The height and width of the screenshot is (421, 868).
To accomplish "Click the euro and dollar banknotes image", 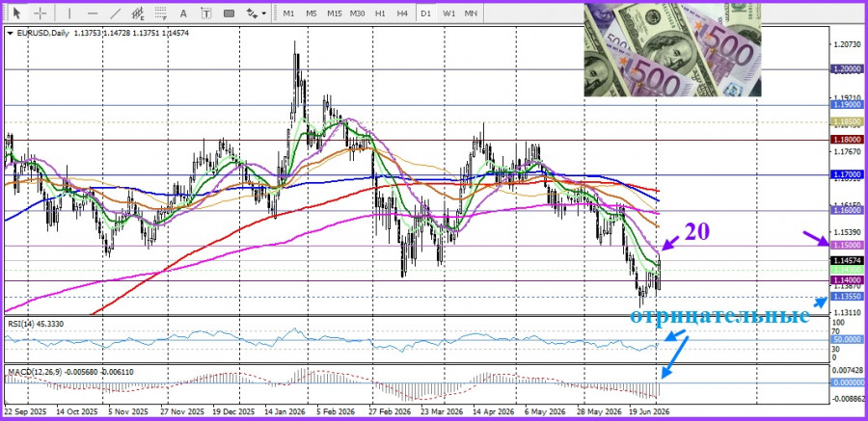I will tap(672, 50).
